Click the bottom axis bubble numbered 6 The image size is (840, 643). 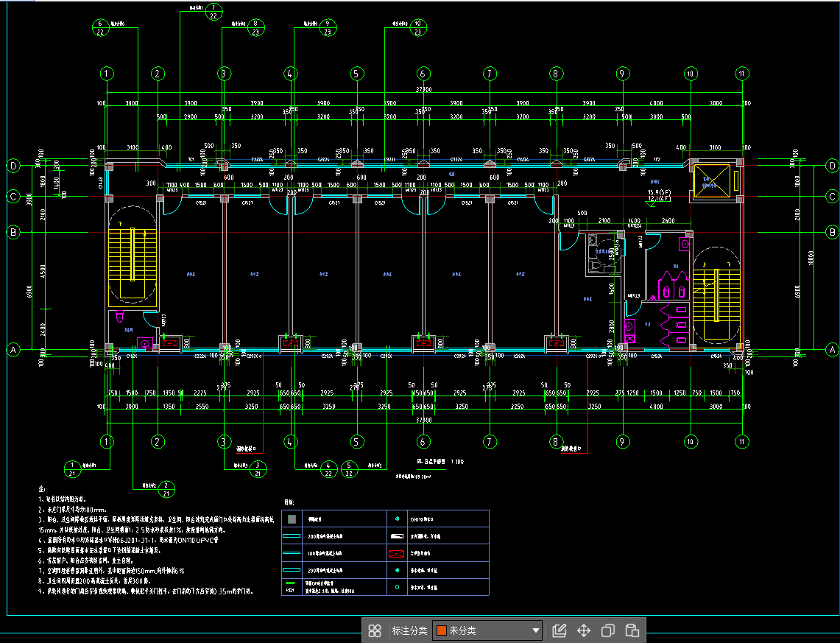[423, 442]
